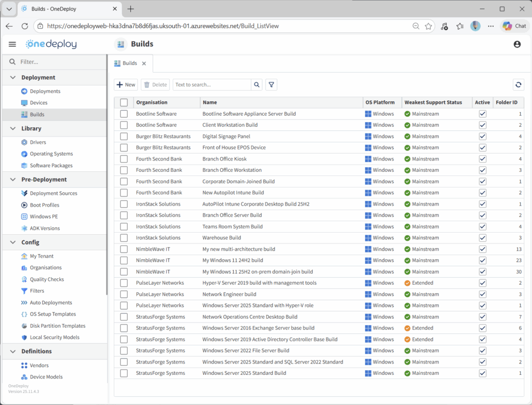This screenshot has height=405, width=532.
Task: Open Deployment Sources
Action: point(54,193)
